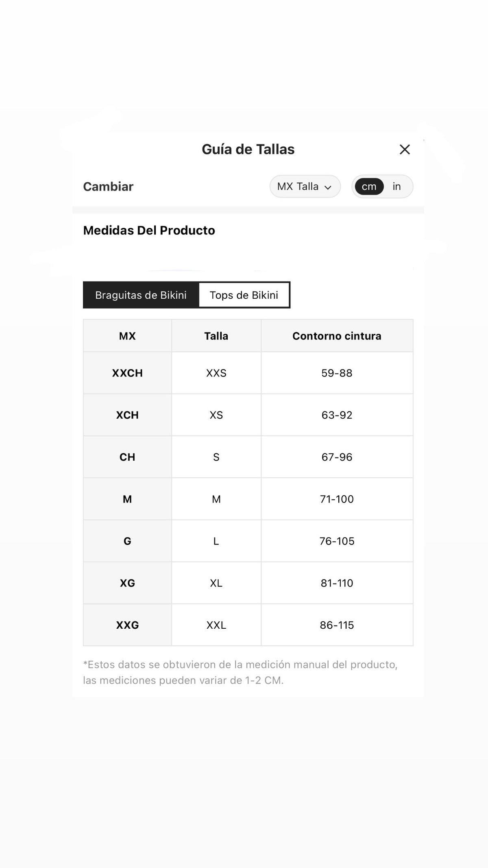Click the XXG size row label
Viewport: 488px width, 868px height.
(127, 625)
